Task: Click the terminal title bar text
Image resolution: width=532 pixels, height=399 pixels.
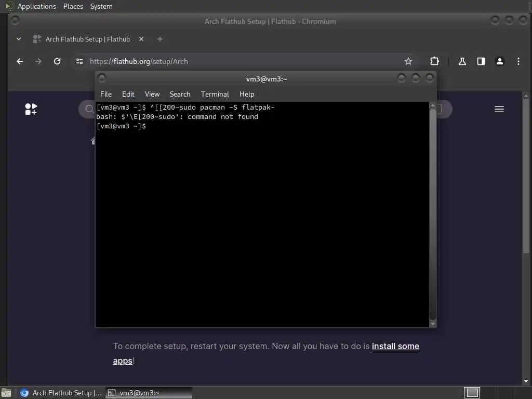Action: coord(267,79)
